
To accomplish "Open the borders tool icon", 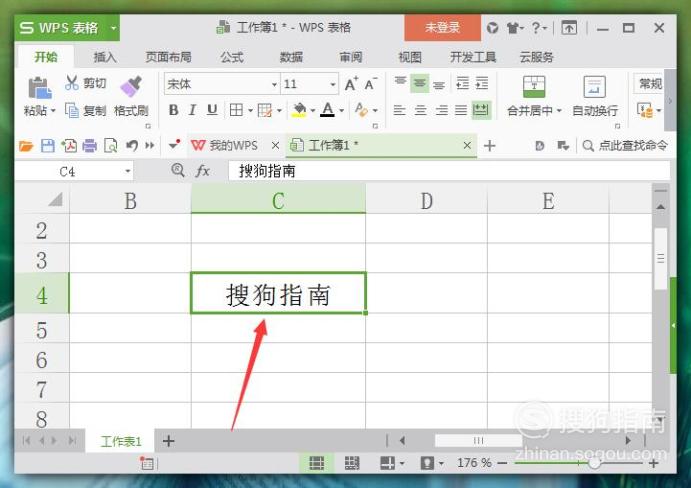I will (x=236, y=110).
